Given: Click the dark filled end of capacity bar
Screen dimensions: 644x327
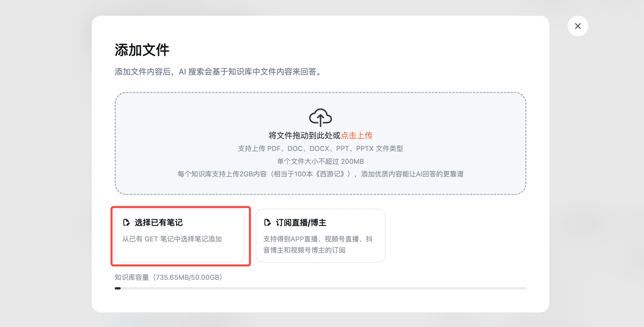Looking at the screenshot, I should tap(118, 288).
